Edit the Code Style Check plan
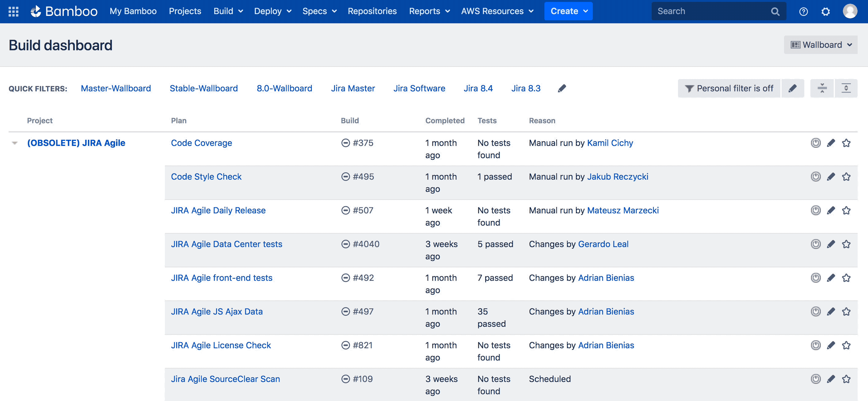The width and height of the screenshot is (868, 401). [x=831, y=177]
